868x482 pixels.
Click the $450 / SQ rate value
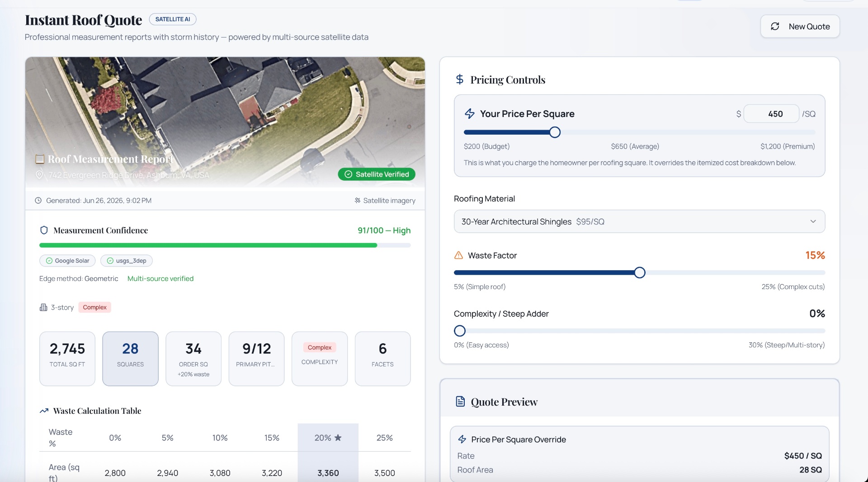click(x=803, y=455)
